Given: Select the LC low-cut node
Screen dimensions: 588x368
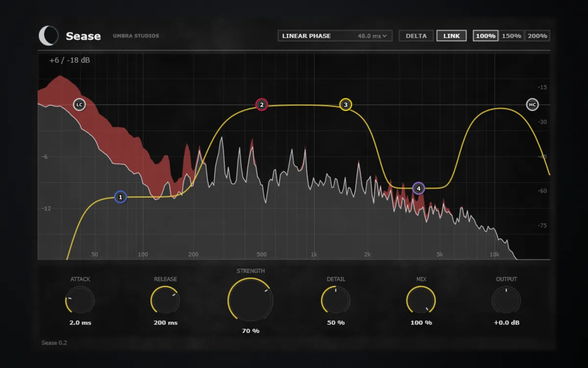Looking at the screenshot, I should pyautogui.click(x=79, y=105).
